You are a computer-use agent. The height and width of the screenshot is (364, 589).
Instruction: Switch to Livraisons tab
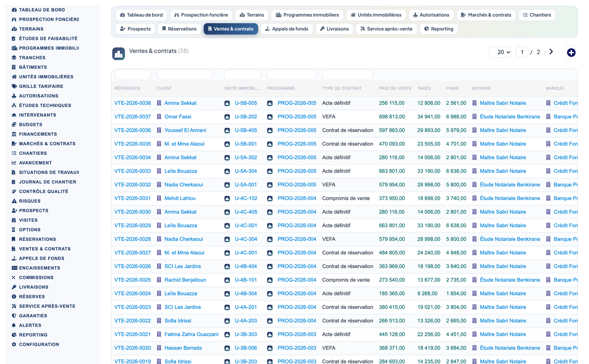tap(334, 29)
